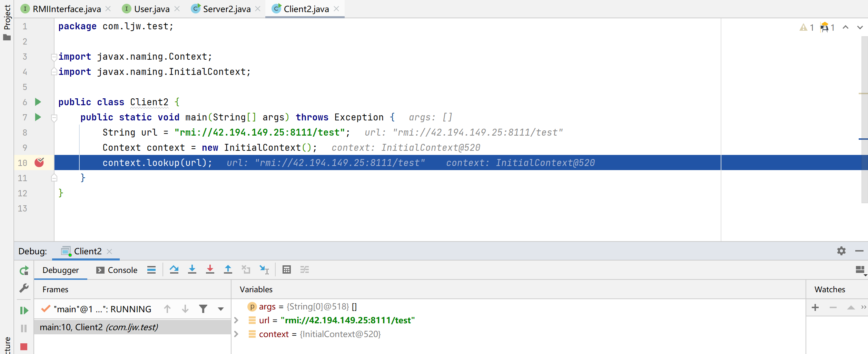Step over the current line
Screen dimensions: 868x354
point(174,269)
